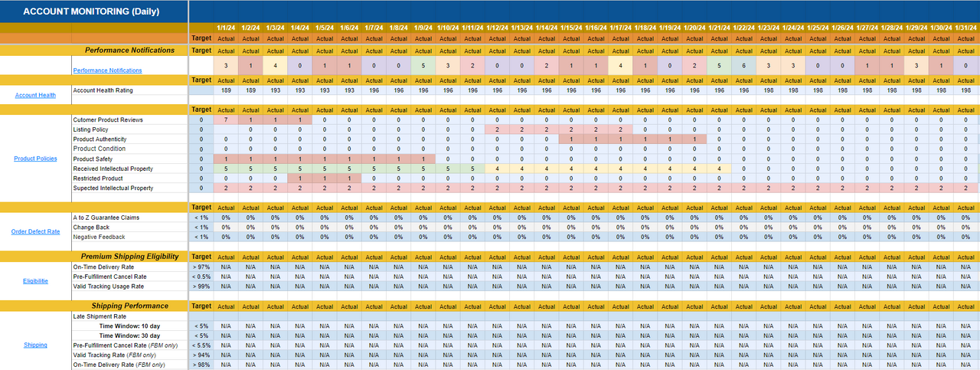Click the Supected Intellectual Property row label

113,188
